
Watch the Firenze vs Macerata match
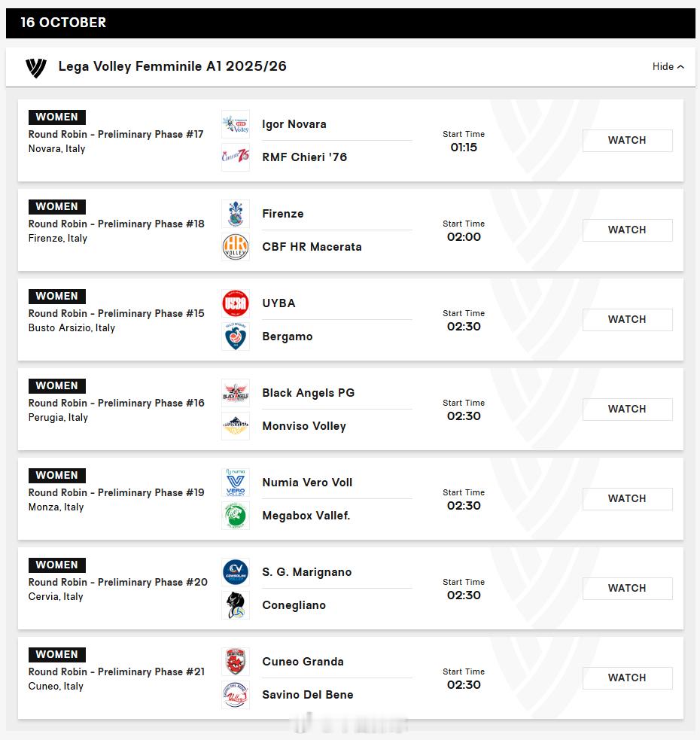[627, 230]
